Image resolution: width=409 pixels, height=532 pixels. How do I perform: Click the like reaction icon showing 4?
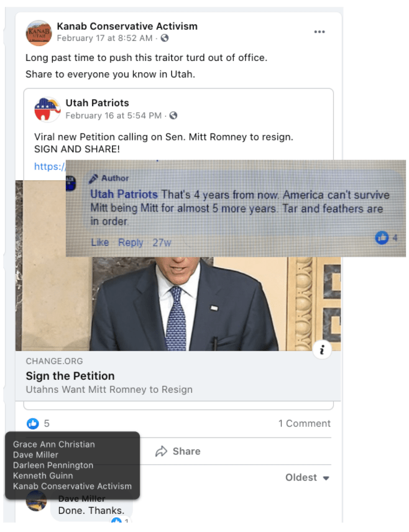(382, 238)
